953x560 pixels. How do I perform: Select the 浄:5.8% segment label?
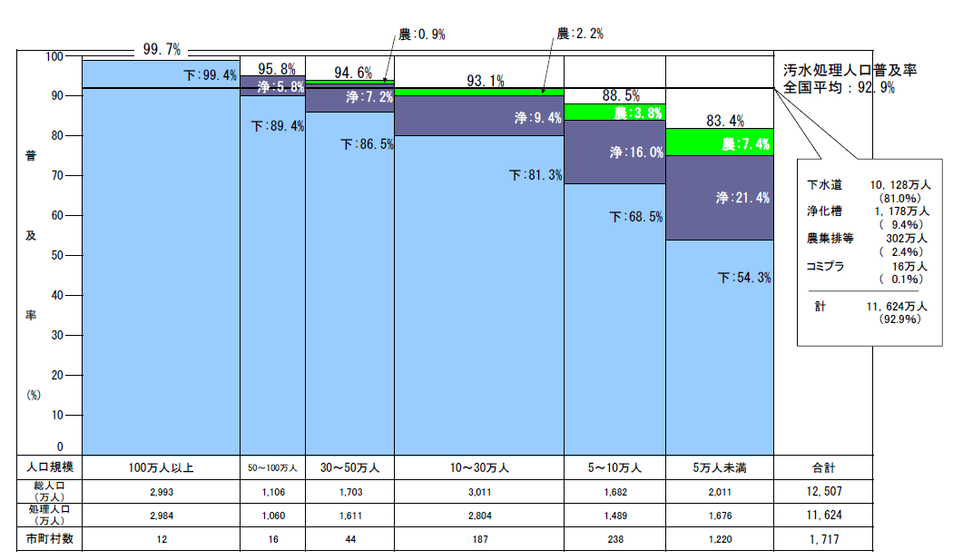[280, 87]
